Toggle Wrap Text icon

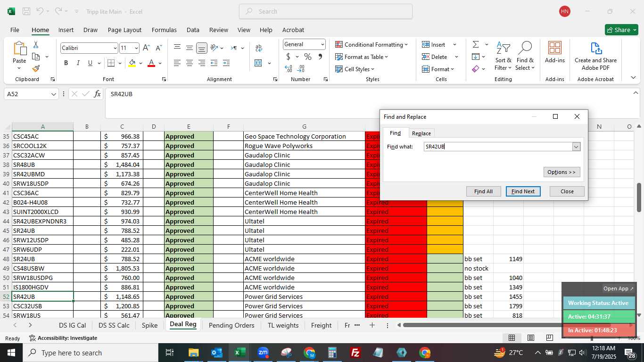pyautogui.click(x=258, y=48)
